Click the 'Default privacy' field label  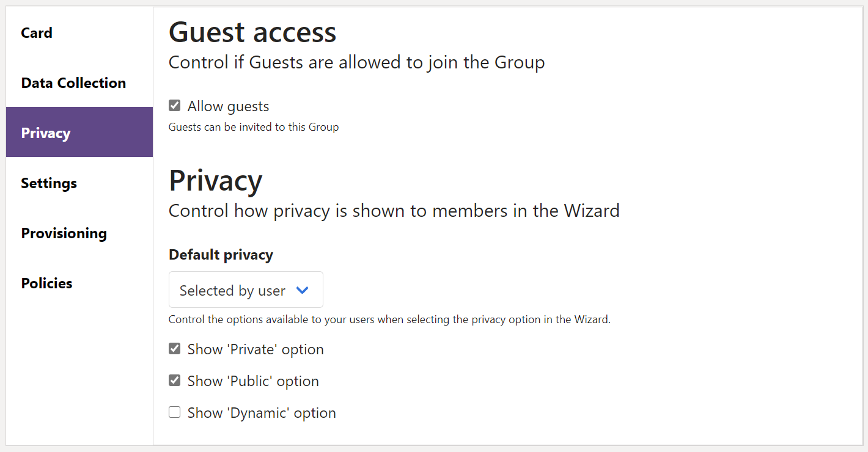[221, 255]
